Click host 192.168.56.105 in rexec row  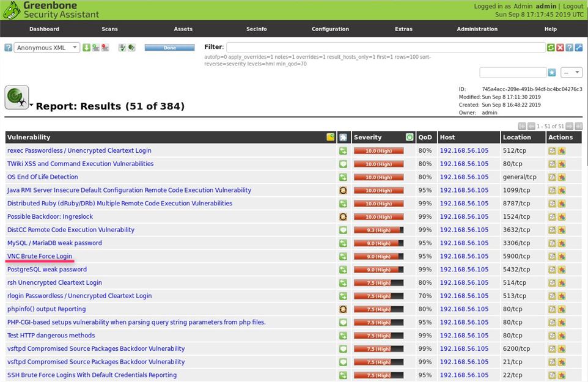465,151
